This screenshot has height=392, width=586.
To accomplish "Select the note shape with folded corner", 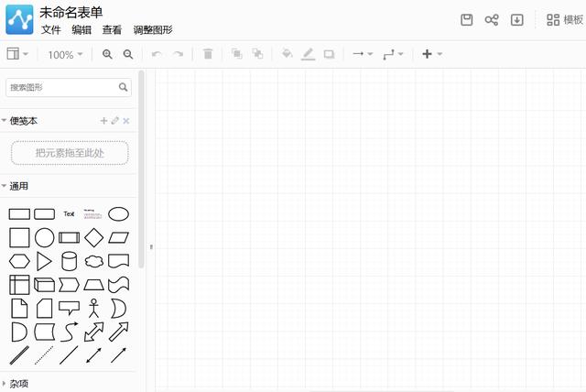I will tap(19, 308).
